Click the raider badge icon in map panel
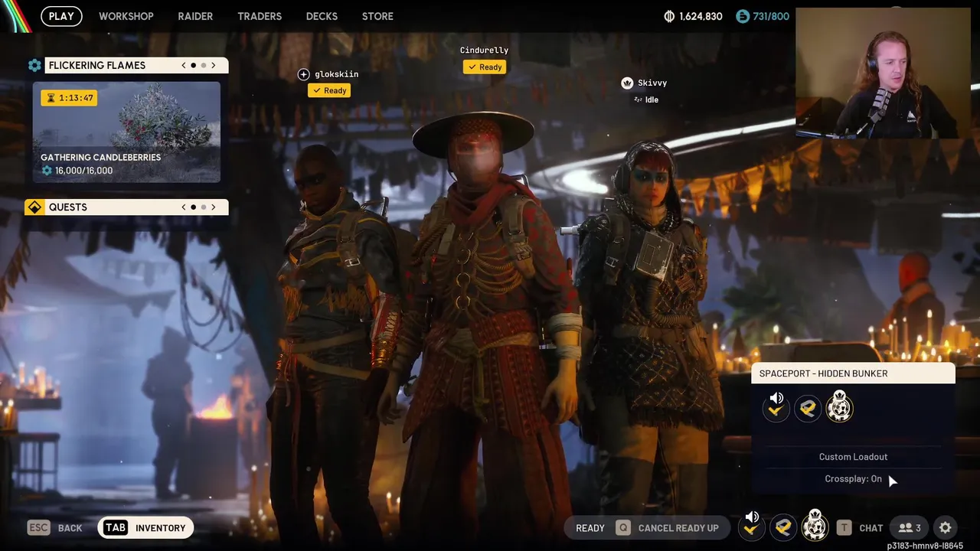Viewport: 980px width, 551px height. point(840,406)
